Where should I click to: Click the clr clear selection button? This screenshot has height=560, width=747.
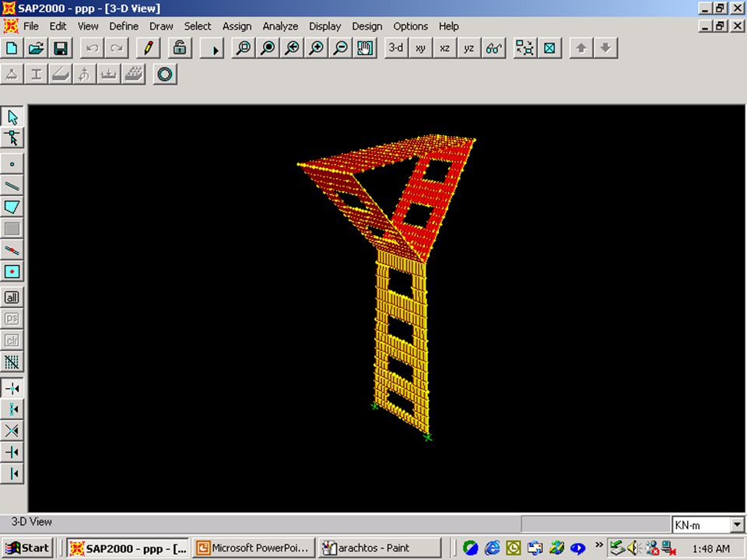12,340
